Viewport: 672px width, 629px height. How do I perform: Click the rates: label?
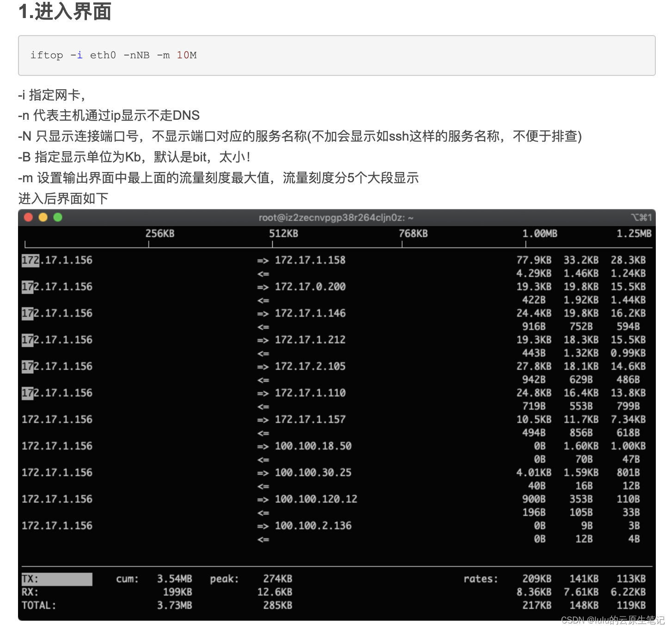tap(481, 579)
